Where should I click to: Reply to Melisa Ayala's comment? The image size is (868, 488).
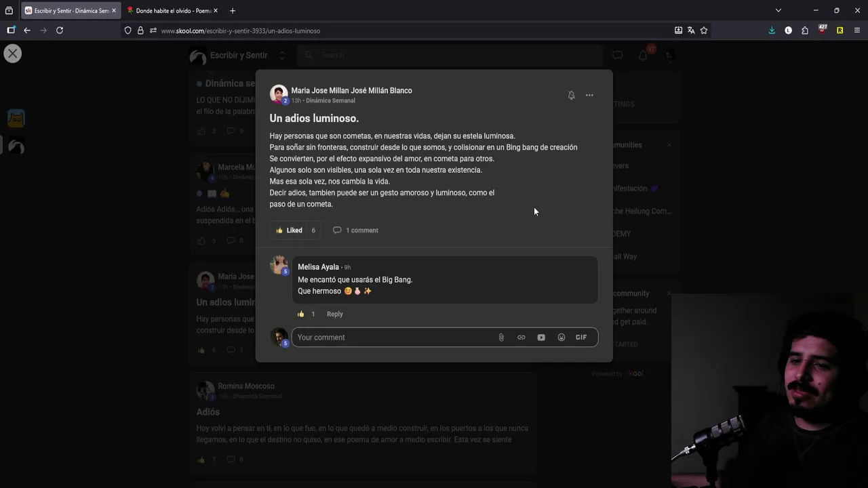click(x=335, y=314)
